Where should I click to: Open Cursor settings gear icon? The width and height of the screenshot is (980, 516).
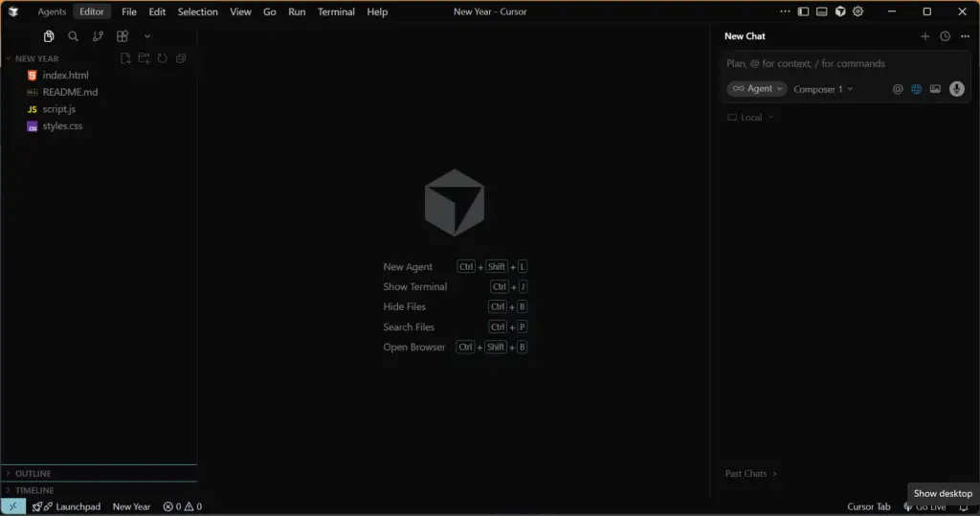click(858, 11)
